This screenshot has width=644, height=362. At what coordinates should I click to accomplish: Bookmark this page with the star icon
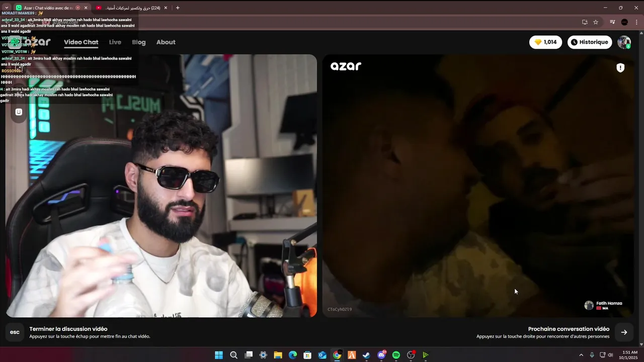coord(596,22)
